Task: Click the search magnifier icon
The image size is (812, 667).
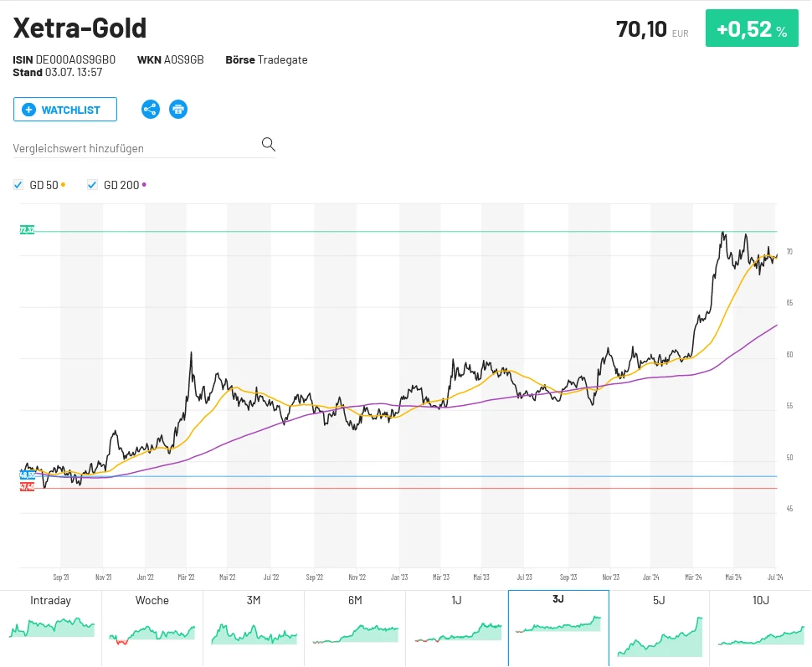Action: (x=268, y=144)
